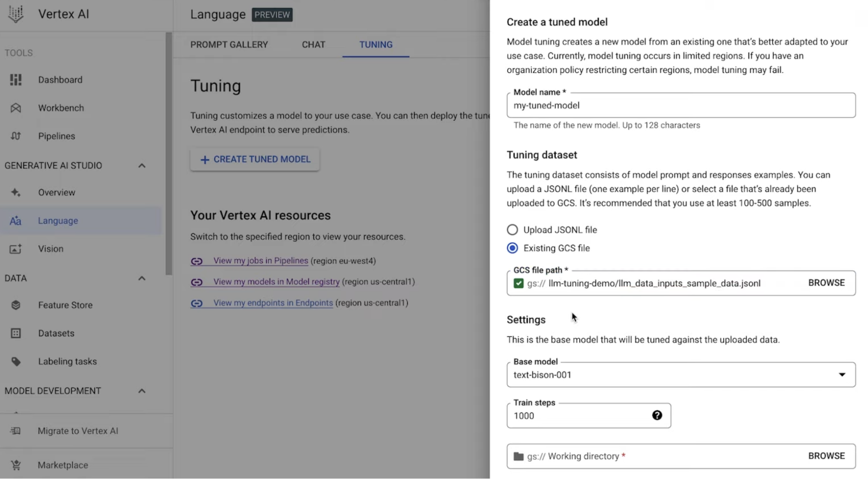Image resolution: width=868 pixels, height=479 pixels.
Task: Click the Vision image icon
Action: click(16, 249)
